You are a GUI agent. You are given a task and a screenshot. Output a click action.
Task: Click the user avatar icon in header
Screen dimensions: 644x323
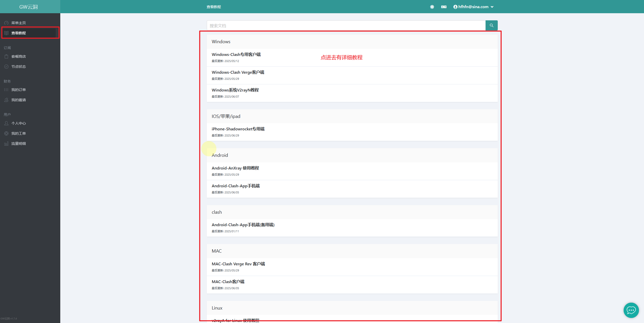[455, 7]
